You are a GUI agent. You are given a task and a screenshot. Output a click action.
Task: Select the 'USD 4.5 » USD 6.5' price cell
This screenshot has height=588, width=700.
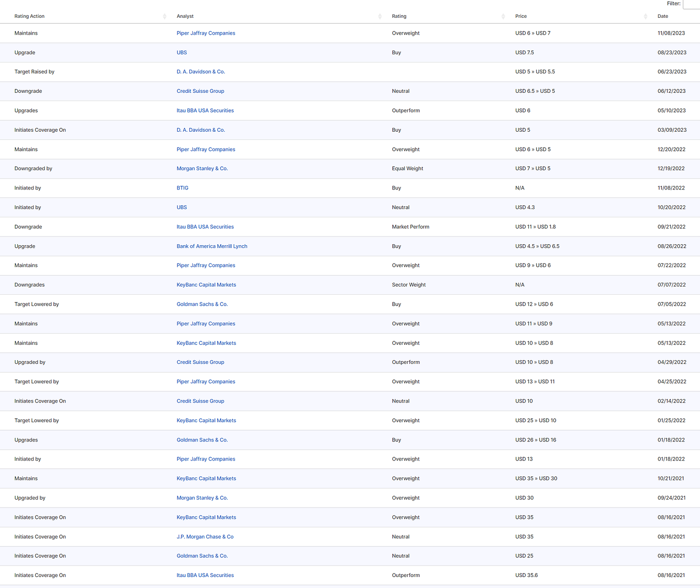[537, 246]
